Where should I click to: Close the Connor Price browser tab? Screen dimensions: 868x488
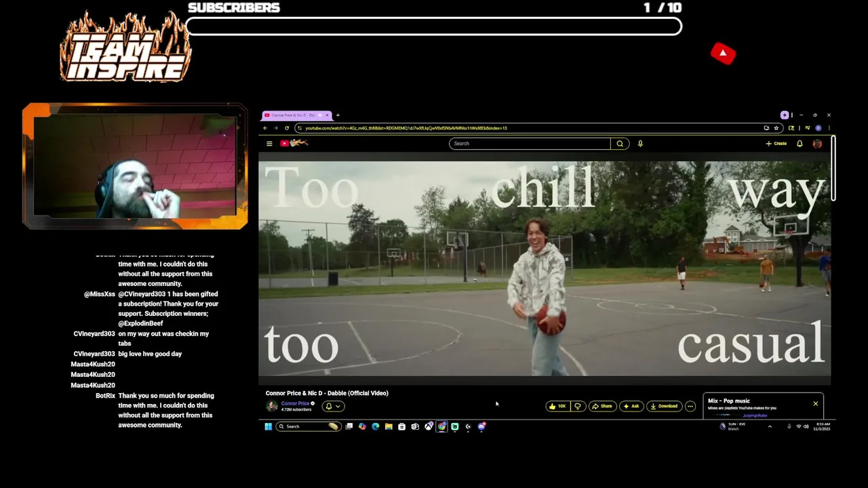pos(327,115)
